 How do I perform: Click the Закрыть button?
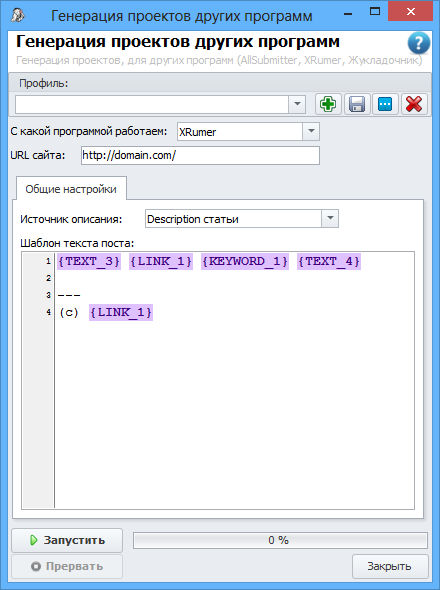click(390, 566)
